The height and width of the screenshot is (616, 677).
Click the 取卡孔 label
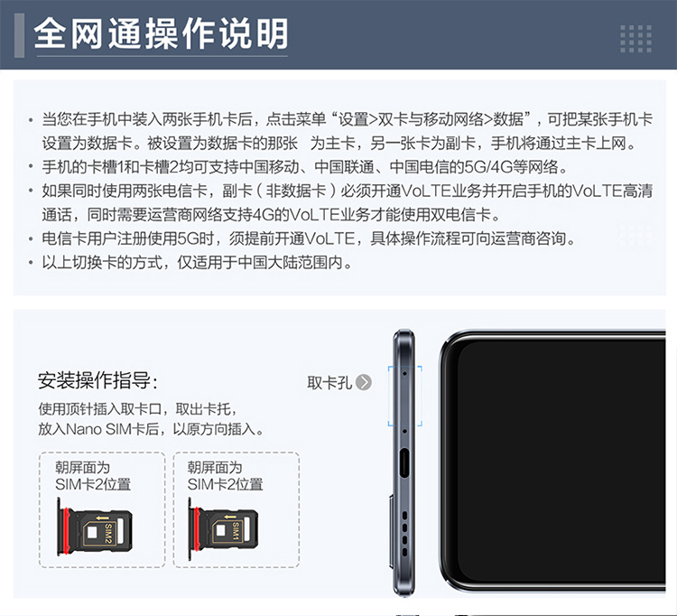pyautogui.click(x=329, y=383)
